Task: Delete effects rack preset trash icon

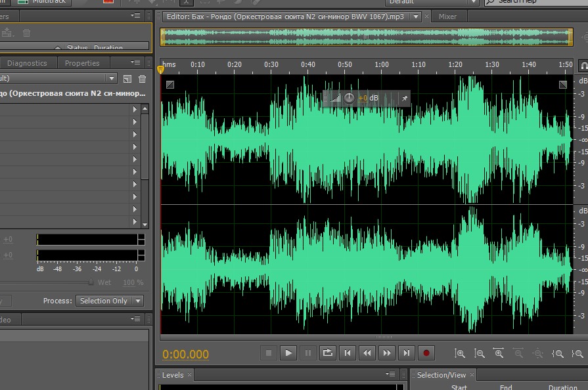Action: click(x=142, y=79)
